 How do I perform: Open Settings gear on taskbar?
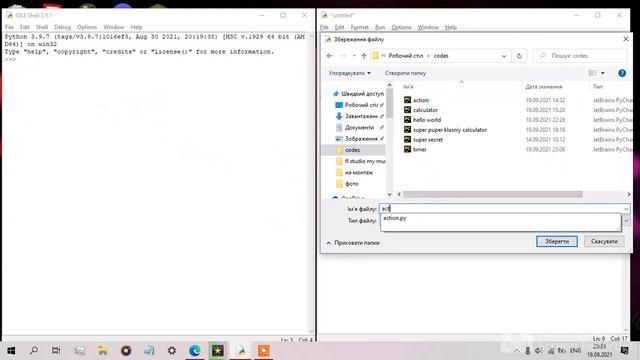pos(172,351)
